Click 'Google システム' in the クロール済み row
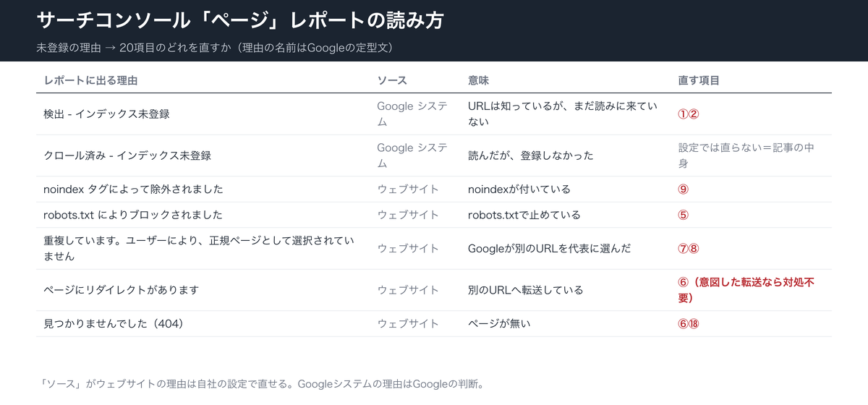868x405 pixels. click(x=412, y=155)
